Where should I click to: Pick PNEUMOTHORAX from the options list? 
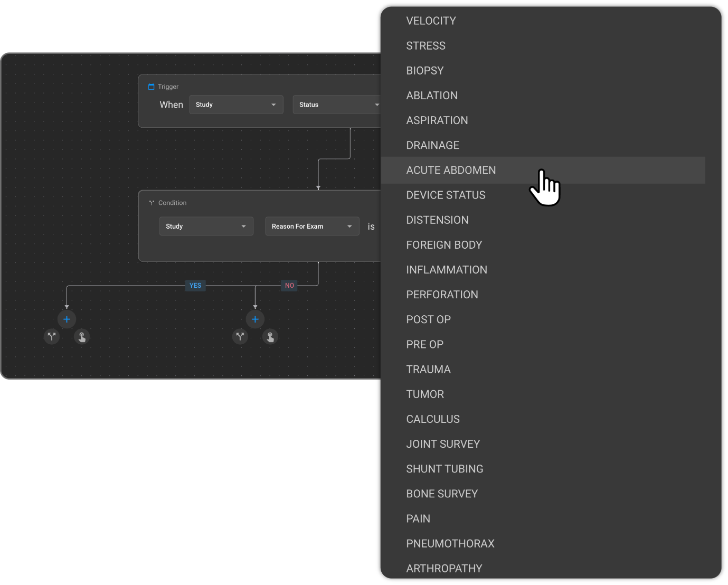pyautogui.click(x=450, y=543)
